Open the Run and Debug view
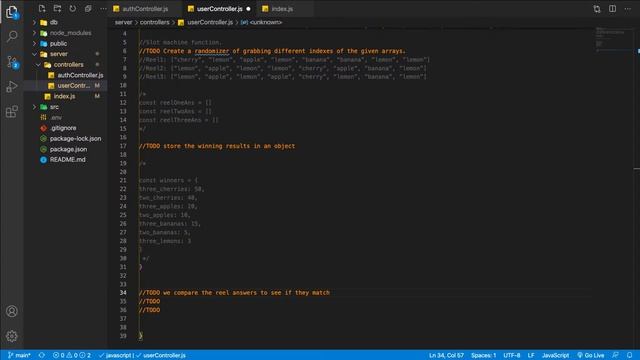The image size is (640, 360). 12,87
